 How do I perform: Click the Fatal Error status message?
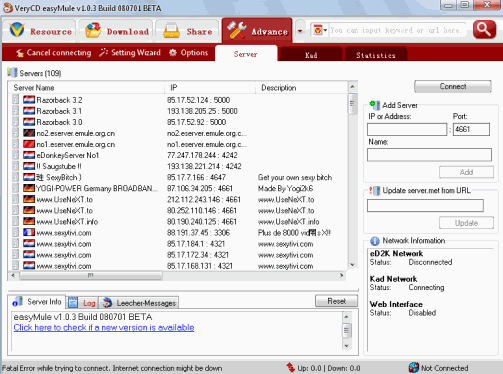tap(112, 368)
